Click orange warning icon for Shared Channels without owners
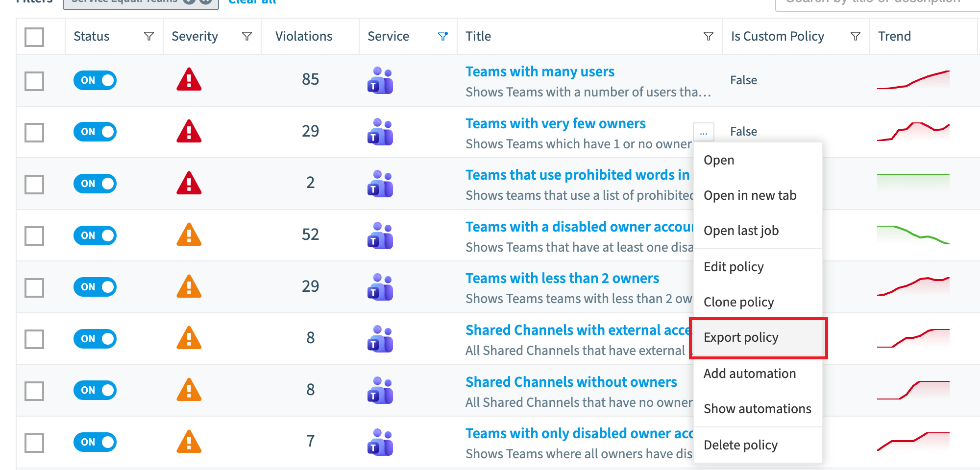Viewport: 980px width, 470px height. (189, 390)
